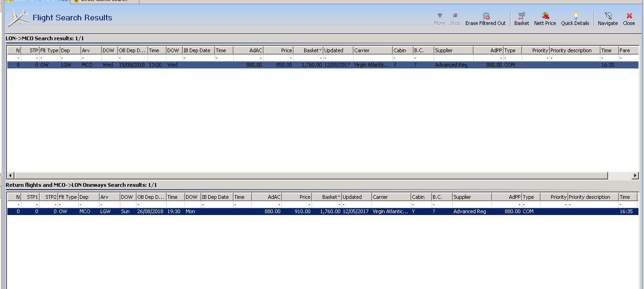Sort LON->MCO grid by Price header
Viewport: 644px width, 289px height.
278,50
